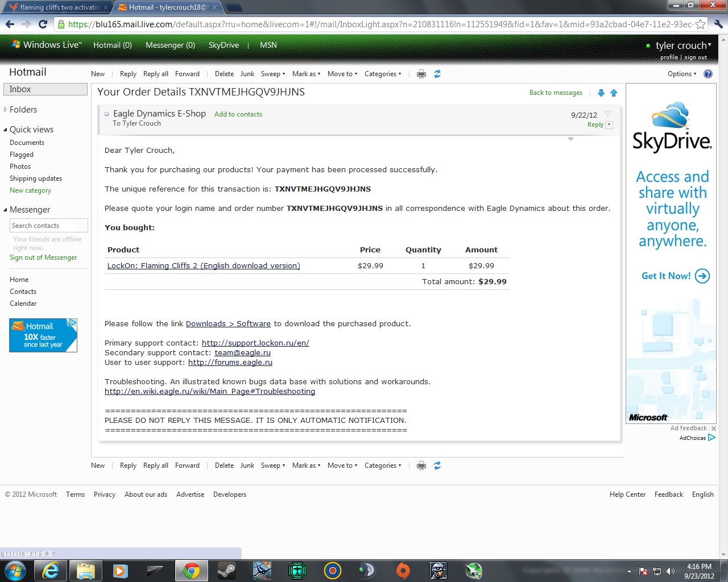Go to next message with down arrow
This screenshot has height=582, width=728.
(x=601, y=93)
